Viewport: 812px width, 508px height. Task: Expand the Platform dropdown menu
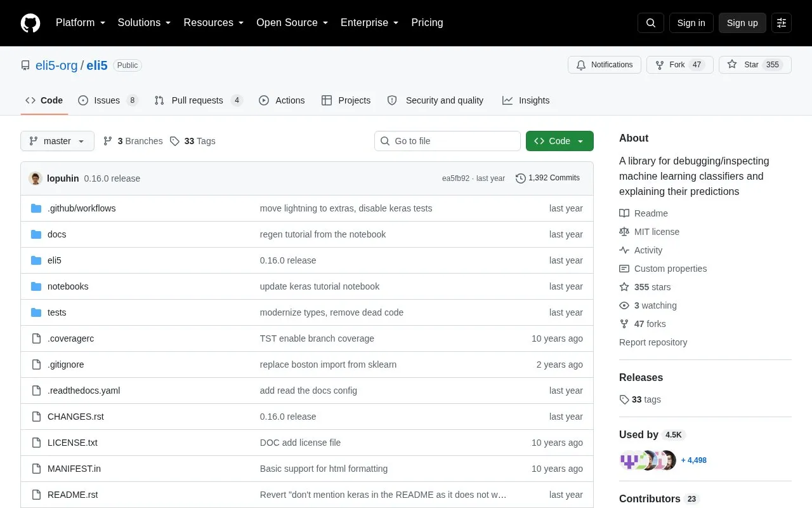(x=81, y=23)
